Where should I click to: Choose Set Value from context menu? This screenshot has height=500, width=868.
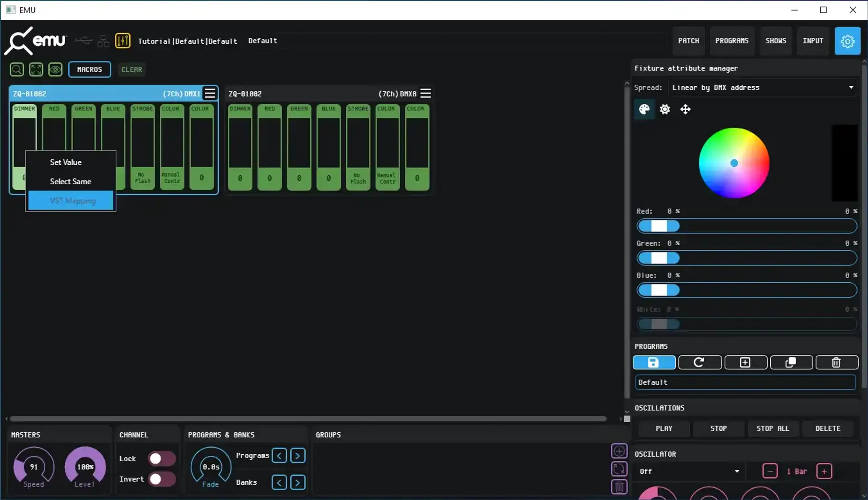click(66, 162)
